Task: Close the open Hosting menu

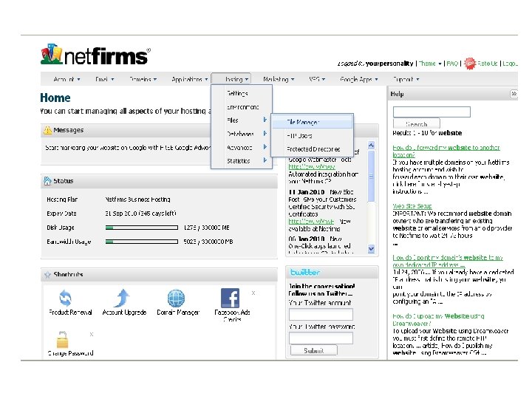Action: coord(231,79)
